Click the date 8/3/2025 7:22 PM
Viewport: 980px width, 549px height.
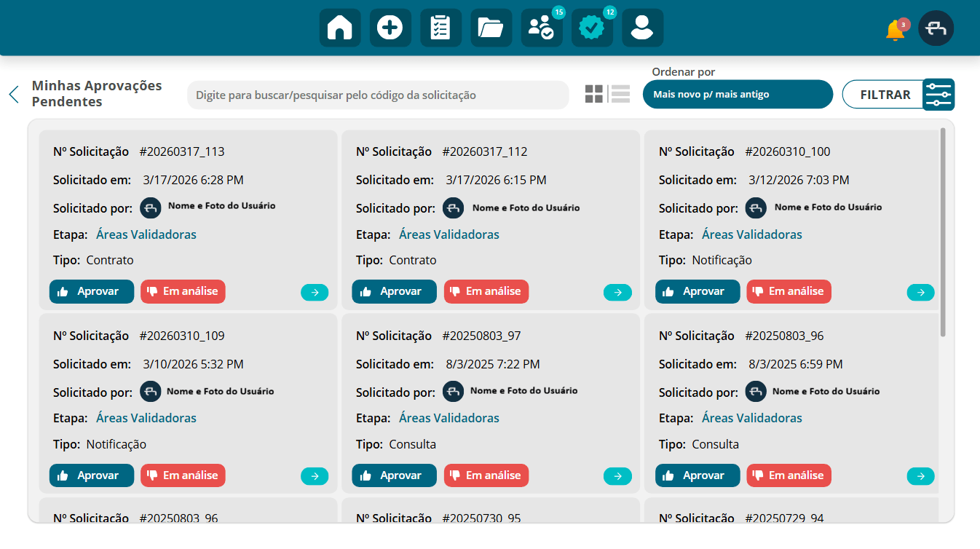tap(493, 364)
